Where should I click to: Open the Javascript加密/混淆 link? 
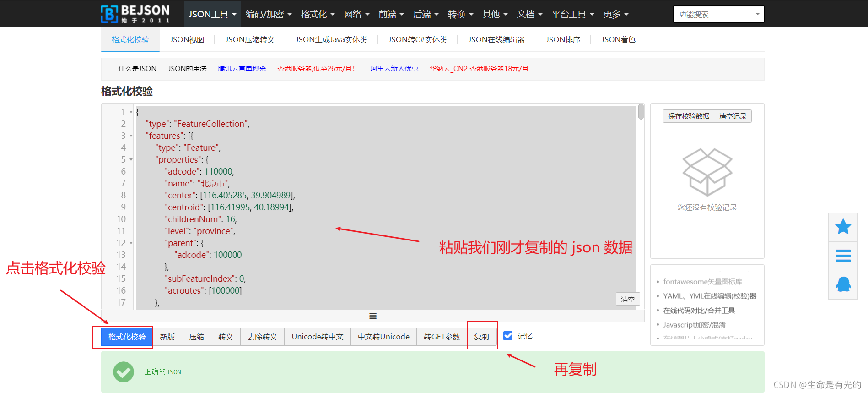695,325
